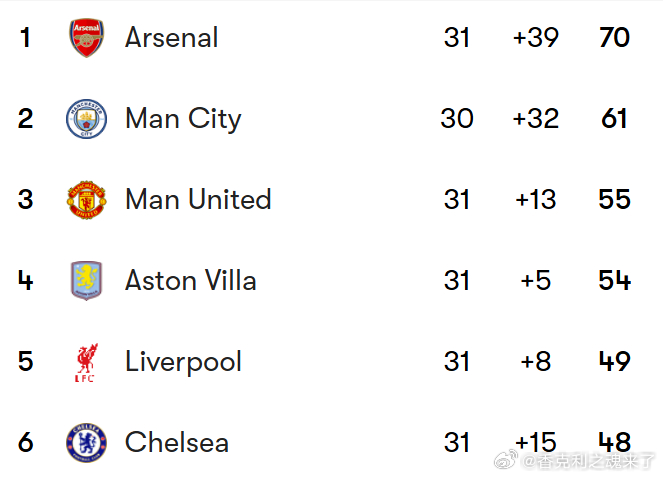Click Man City's 30 games played
The height and width of the screenshot is (477, 663).
[x=457, y=119]
